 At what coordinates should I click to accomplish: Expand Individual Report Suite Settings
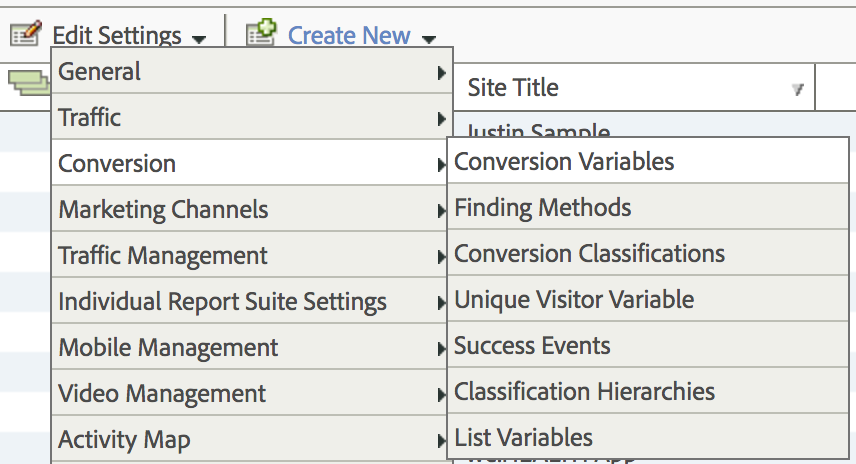coord(250,302)
